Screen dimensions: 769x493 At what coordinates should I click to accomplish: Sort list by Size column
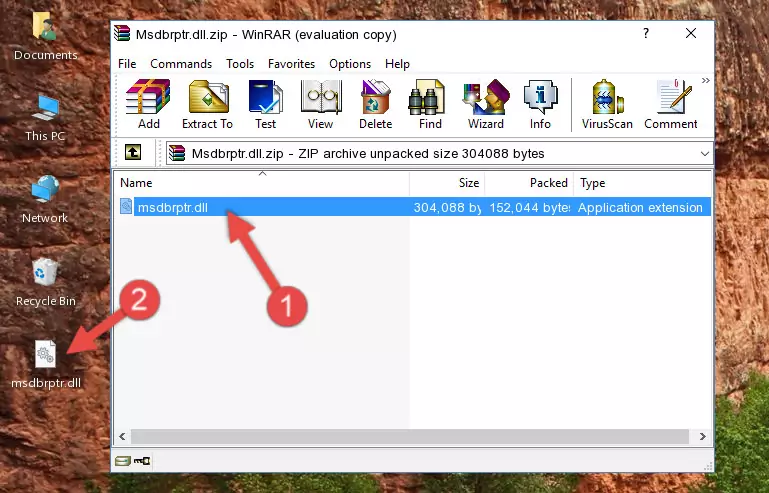tap(447, 182)
